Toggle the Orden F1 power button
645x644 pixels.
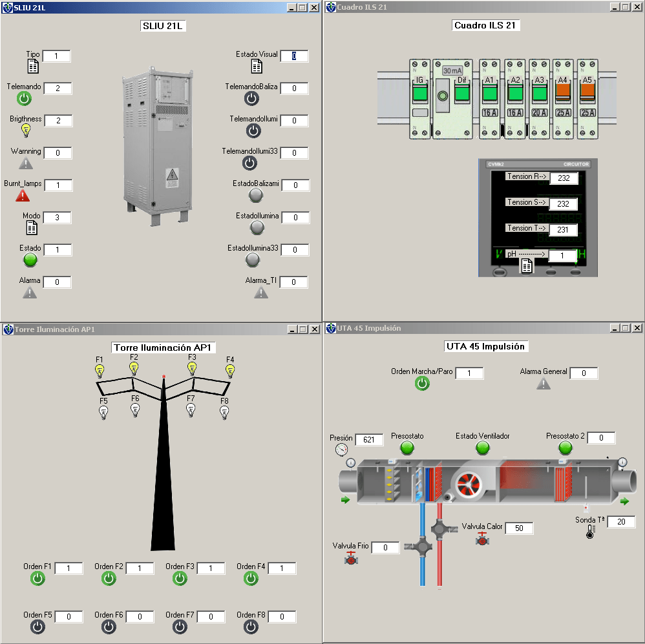[x=38, y=579]
